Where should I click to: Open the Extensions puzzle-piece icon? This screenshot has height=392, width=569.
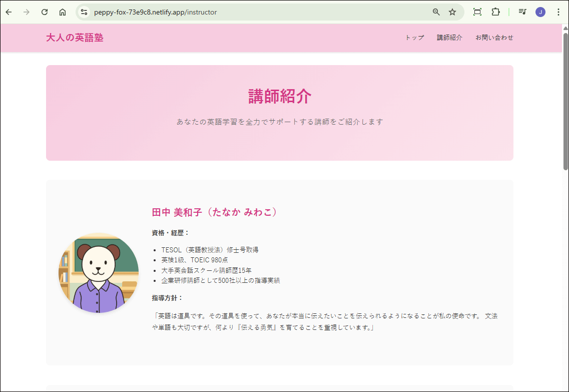click(495, 12)
